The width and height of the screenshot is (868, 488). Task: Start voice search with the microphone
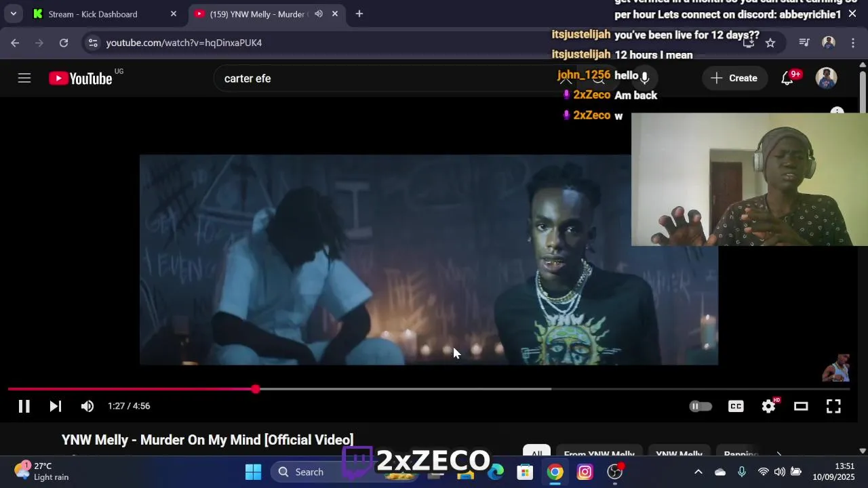pyautogui.click(x=644, y=78)
